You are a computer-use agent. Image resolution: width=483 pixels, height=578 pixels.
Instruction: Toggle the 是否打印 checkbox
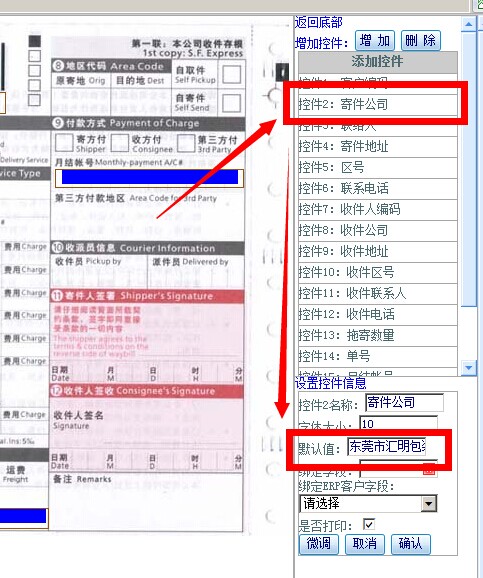point(369,524)
